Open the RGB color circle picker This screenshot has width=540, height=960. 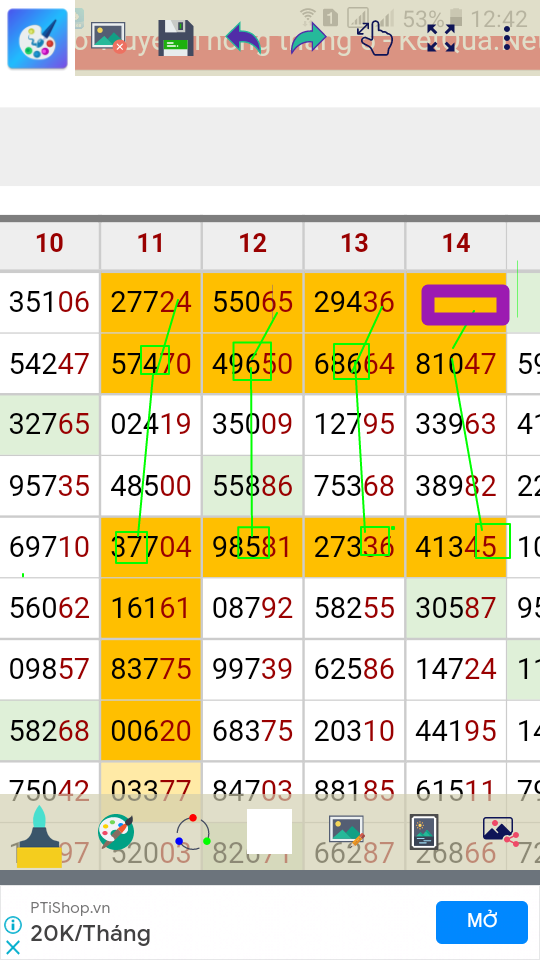tap(193, 831)
